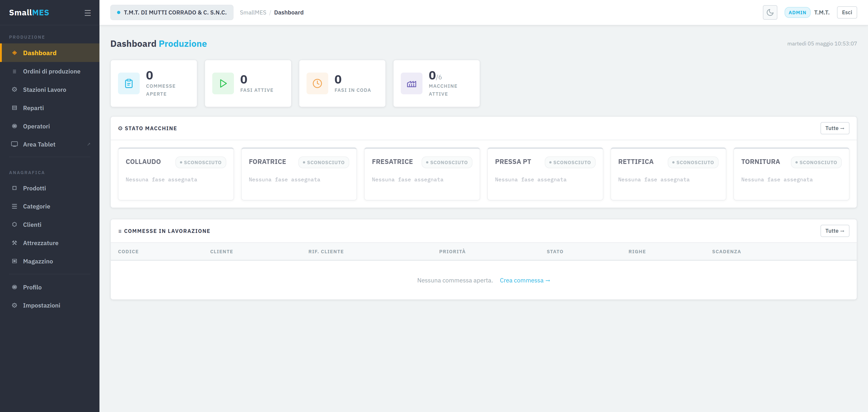Click the Macchine Attive 0/6 stat card
This screenshot has height=412, width=868.
pos(436,83)
